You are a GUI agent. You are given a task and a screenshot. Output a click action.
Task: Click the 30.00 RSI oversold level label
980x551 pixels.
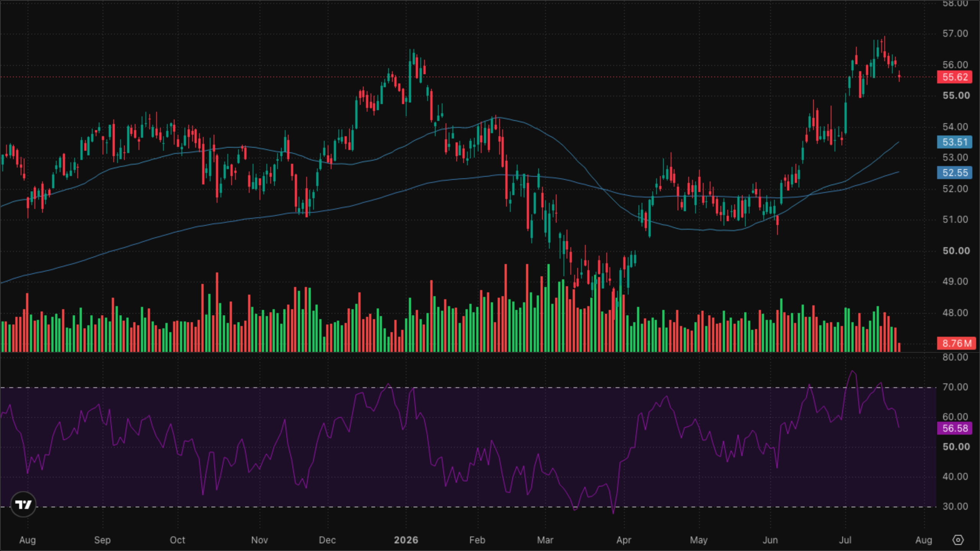click(x=955, y=506)
